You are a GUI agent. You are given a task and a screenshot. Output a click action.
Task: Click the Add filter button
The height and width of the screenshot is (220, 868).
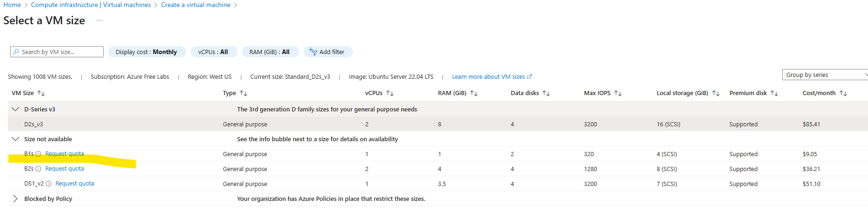(x=328, y=52)
